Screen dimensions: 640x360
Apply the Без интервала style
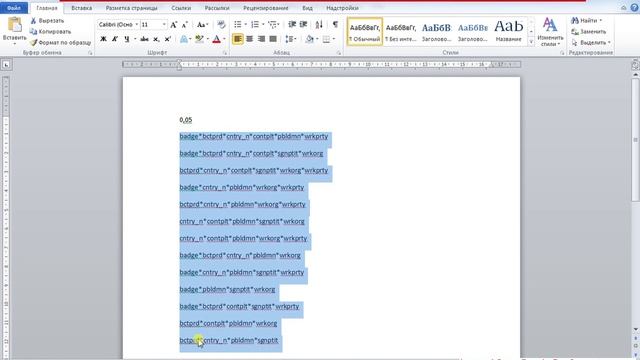[x=401, y=31]
